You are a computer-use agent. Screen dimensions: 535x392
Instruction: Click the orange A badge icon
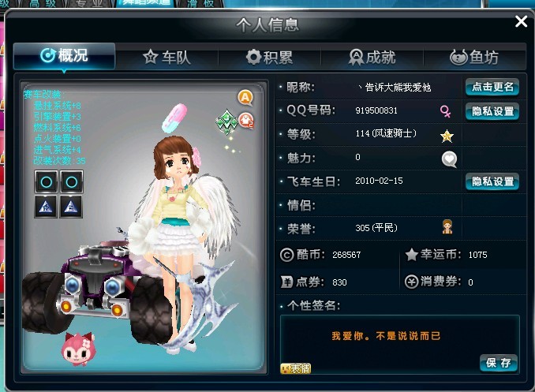pos(245,98)
